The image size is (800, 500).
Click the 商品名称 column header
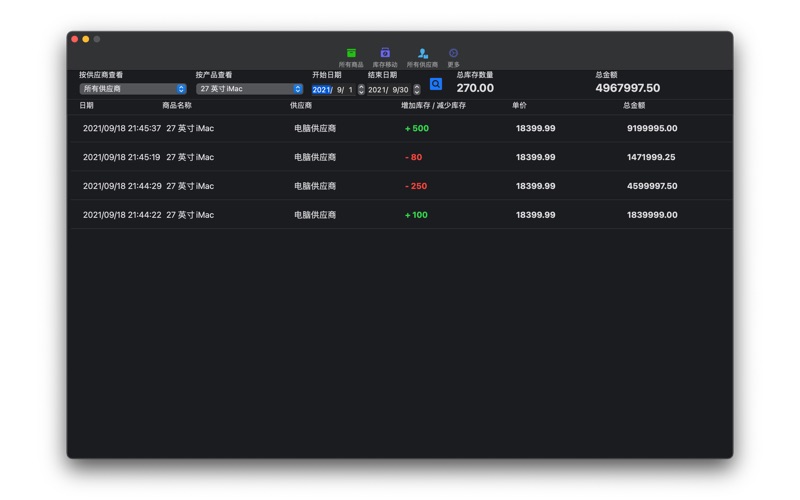pyautogui.click(x=177, y=106)
